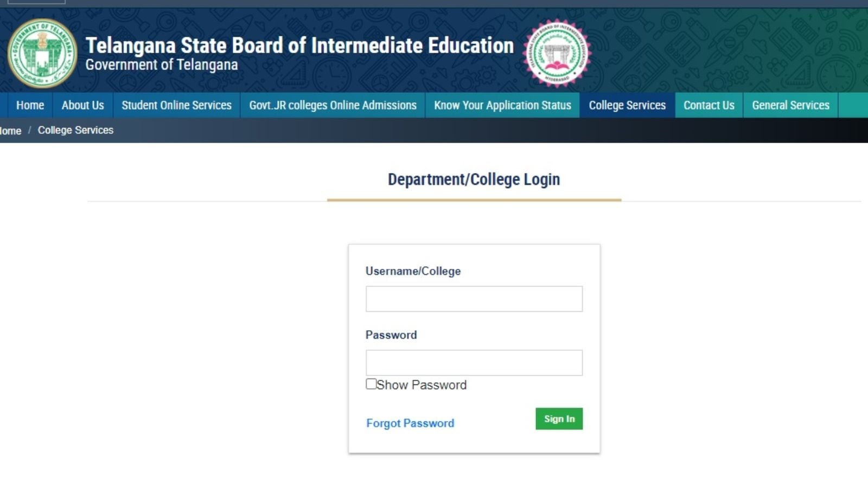Navigate to General Services menu

point(790,105)
